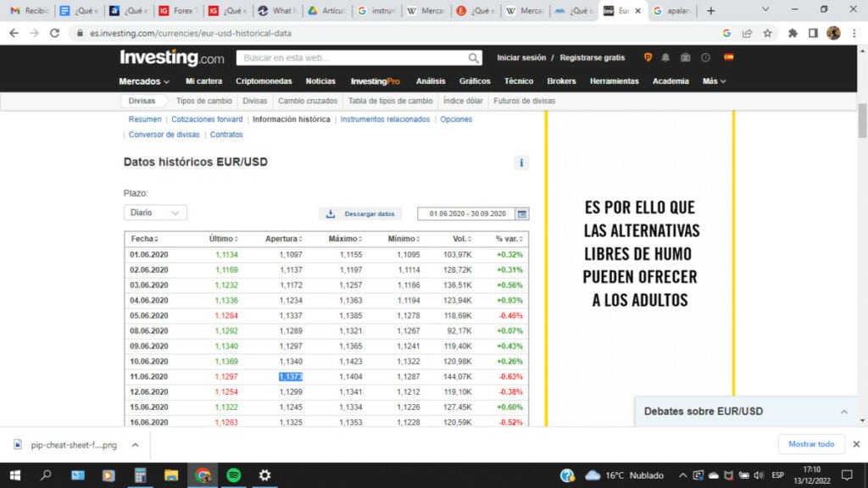Toggle the Chrome side panel icon

[813, 33]
